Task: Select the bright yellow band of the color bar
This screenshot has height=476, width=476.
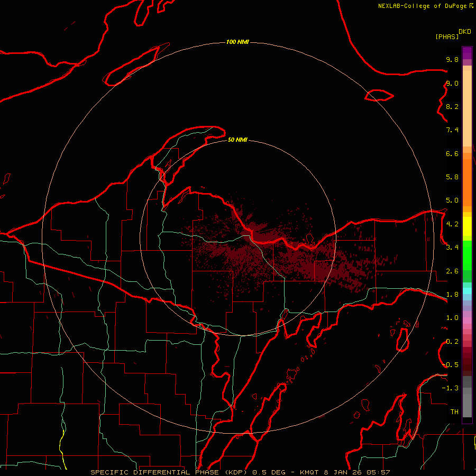Action: (467, 226)
